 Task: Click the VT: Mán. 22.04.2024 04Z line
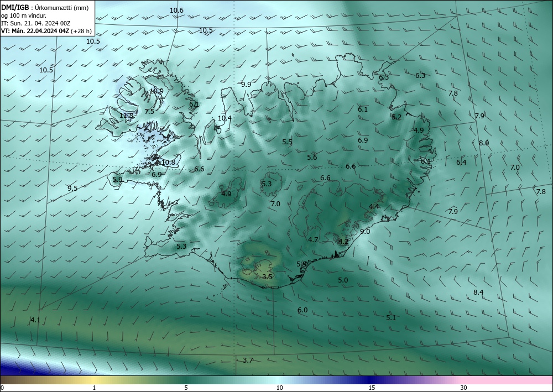pos(35,31)
